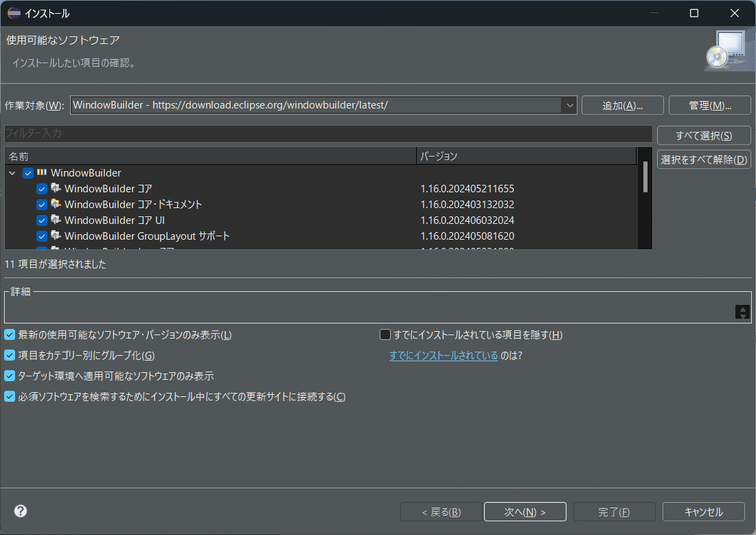Select version 1.16.0.202405211655 cell
This screenshot has width=756, height=535.
pyautogui.click(x=467, y=189)
